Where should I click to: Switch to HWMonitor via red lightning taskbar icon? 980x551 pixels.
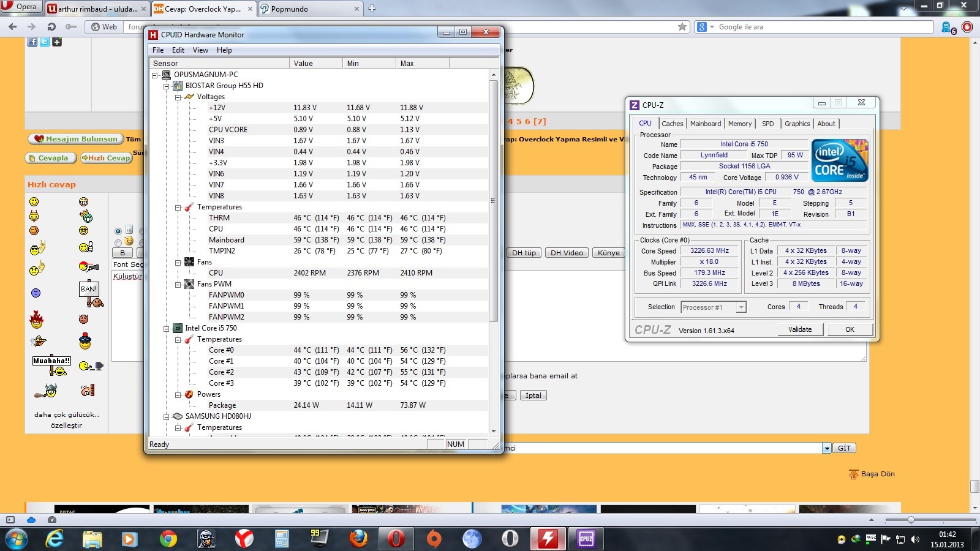click(x=548, y=539)
